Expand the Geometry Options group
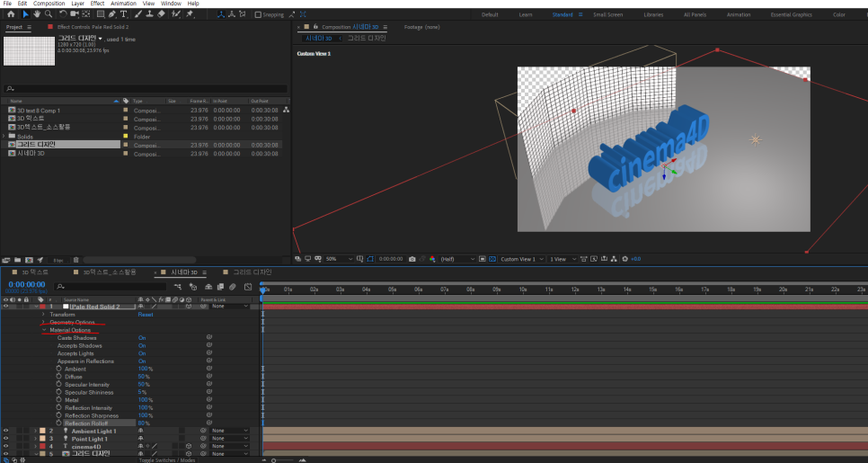Screen dimensions: 868x463 (x=44, y=322)
